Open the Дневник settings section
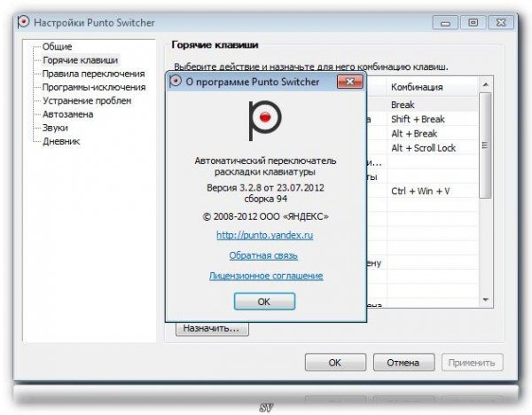Screen dimensions: 532x415 (61, 142)
